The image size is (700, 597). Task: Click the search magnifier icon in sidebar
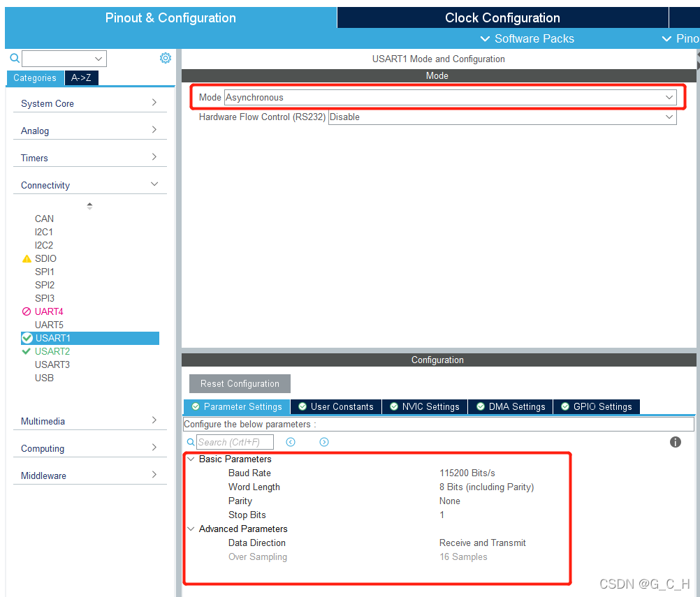[15, 58]
